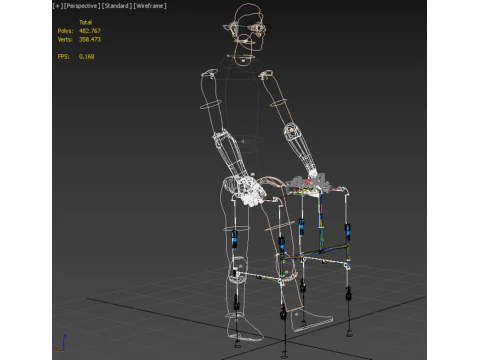Open the [+] general viewport menu
The image size is (480, 360).
(x=57, y=6)
